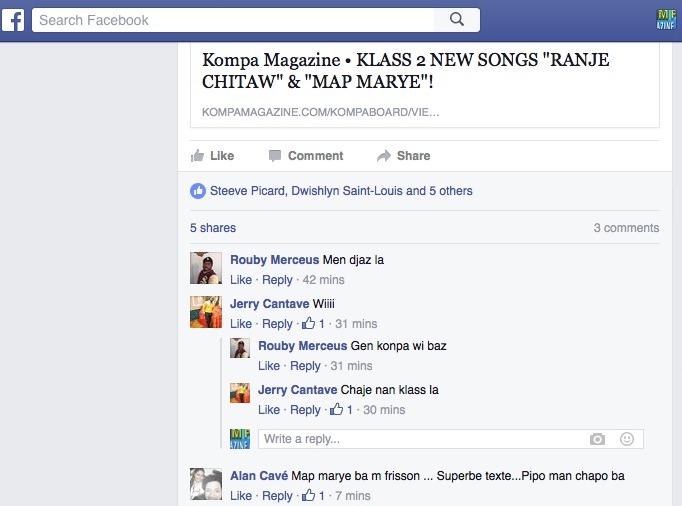Open profile picture in top bar
The image size is (682, 506).
665,20
